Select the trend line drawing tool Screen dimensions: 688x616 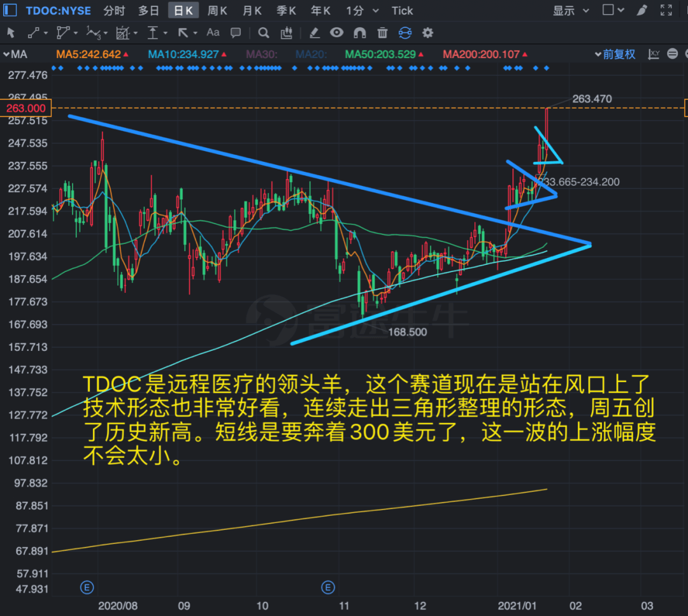(x=33, y=33)
